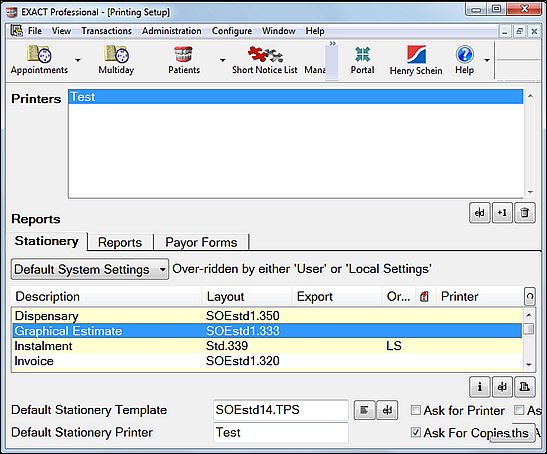547x454 pixels.
Task: Click the info button below stationery list
Action: point(480,387)
